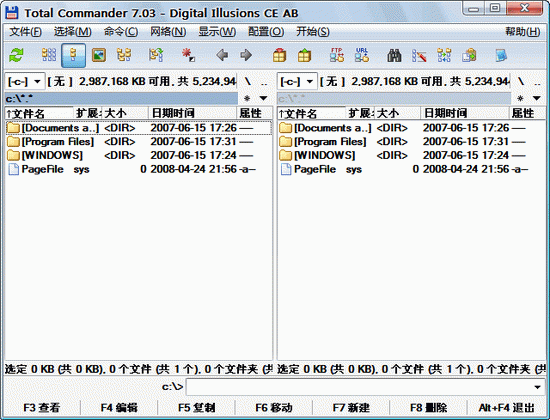Expand the command line history dropdown
The image size is (550, 420).
point(537,387)
